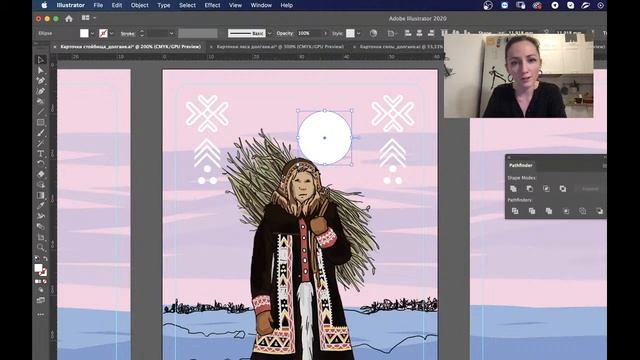Open the Telegram menu bar icon
The height and width of the screenshot is (360, 640).
(x=554, y=5)
